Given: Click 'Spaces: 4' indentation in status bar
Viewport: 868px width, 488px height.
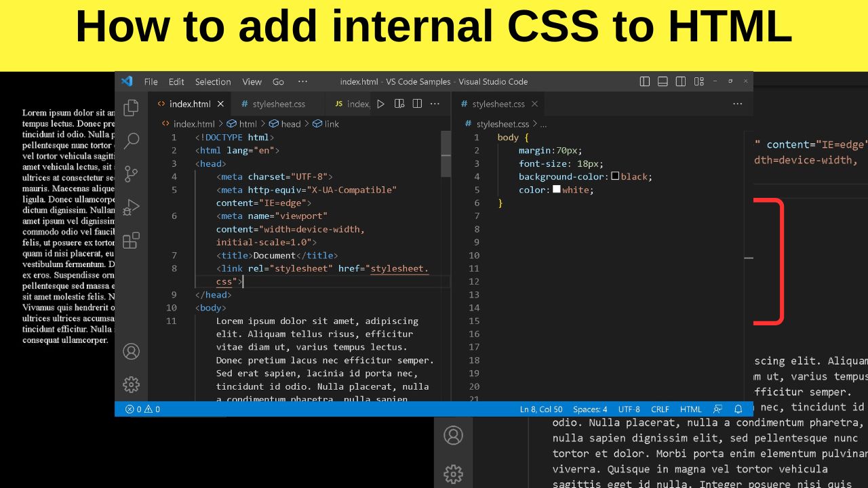Looking at the screenshot, I should [590, 409].
